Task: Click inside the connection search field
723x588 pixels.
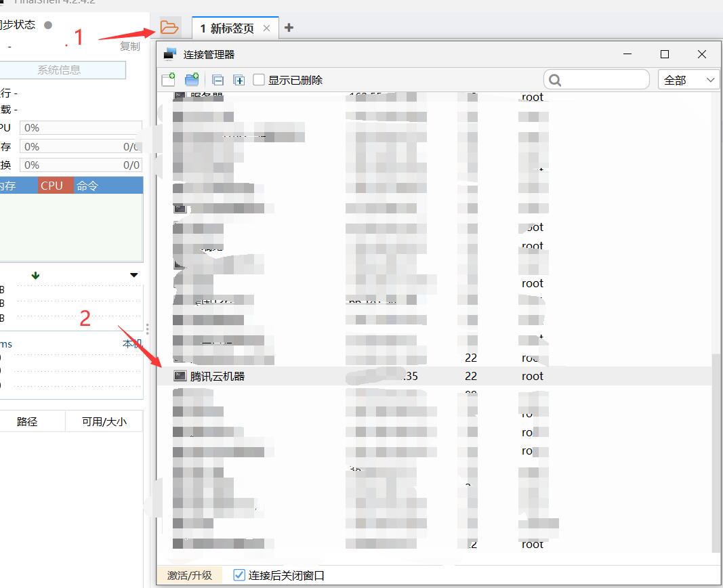Action: [x=603, y=80]
